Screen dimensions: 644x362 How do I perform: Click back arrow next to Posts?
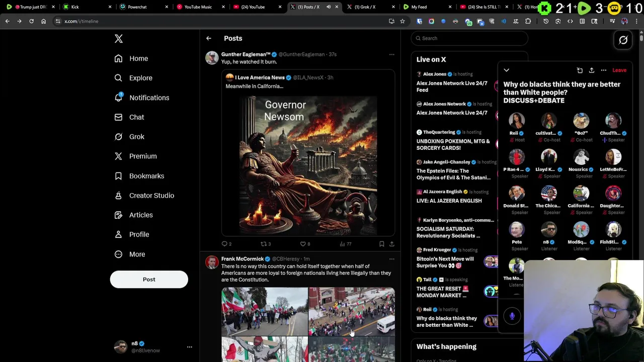click(209, 38)
